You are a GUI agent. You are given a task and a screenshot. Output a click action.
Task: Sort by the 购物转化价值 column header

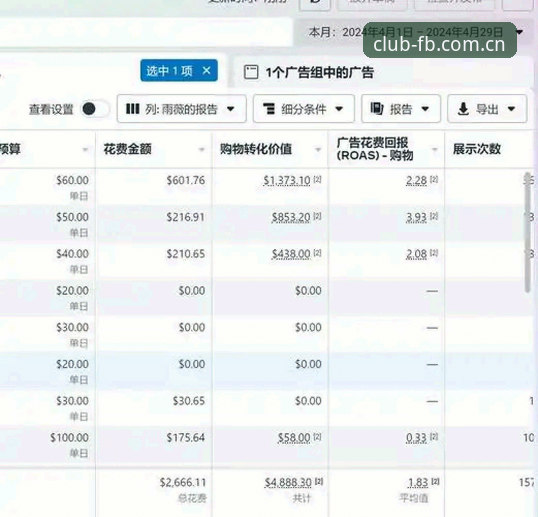coord(256,149)
